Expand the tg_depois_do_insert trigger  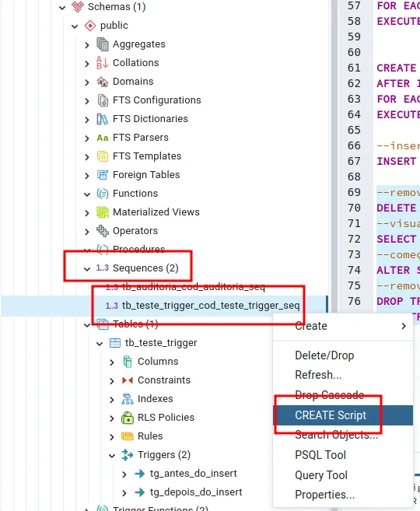pyautogui.click(x=124, y=493)
